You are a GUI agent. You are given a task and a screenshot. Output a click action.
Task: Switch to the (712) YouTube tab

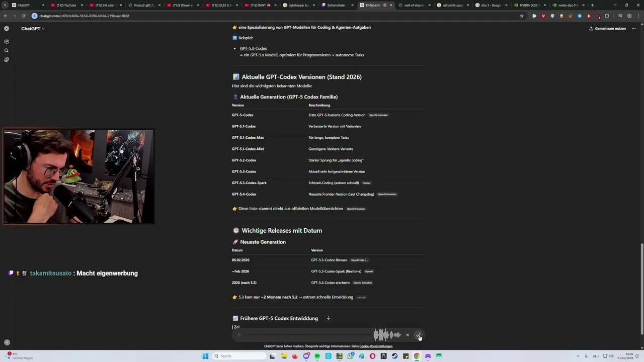point(67,5)
